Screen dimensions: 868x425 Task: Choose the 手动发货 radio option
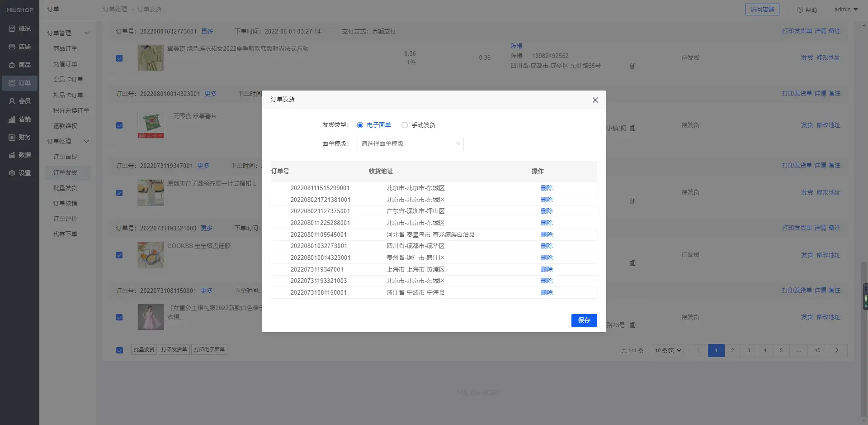(x=405, y=125)
